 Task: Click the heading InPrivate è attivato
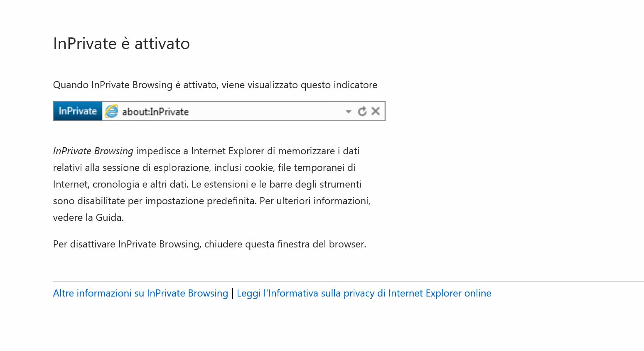point(121,44)
